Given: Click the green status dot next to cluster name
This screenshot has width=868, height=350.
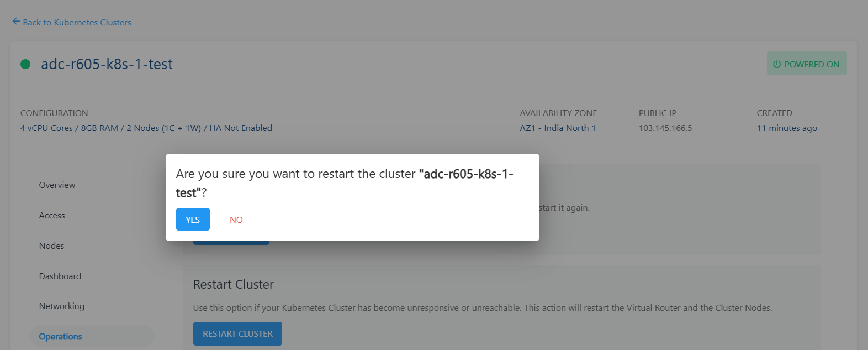Looking at the screenshot, I should (25, 64).
